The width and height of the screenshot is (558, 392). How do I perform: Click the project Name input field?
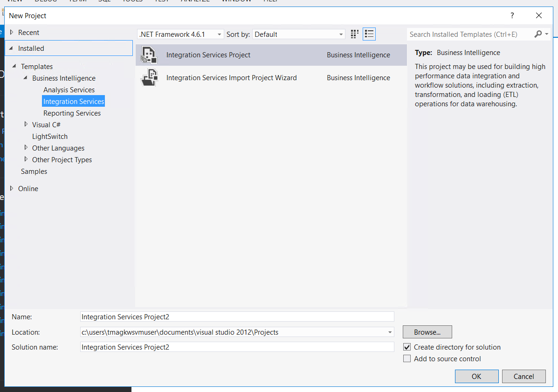(237, 316)
